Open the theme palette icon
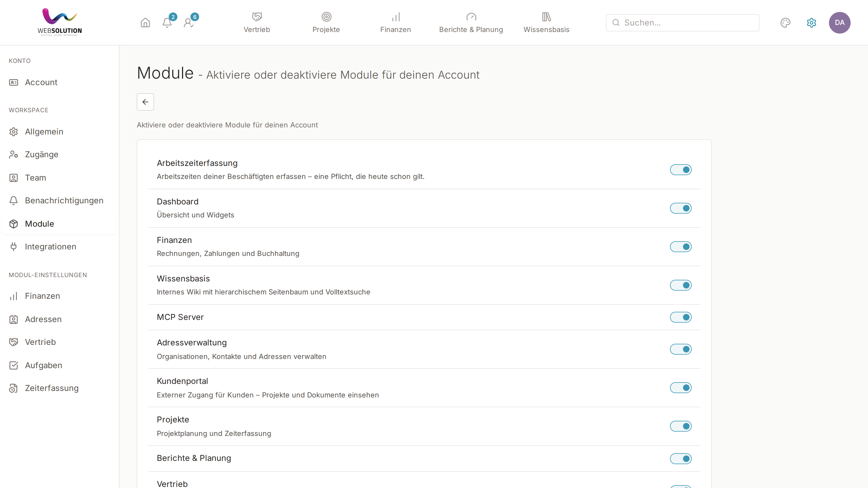The height and width of the screenshot is (488, 868). 785,23
